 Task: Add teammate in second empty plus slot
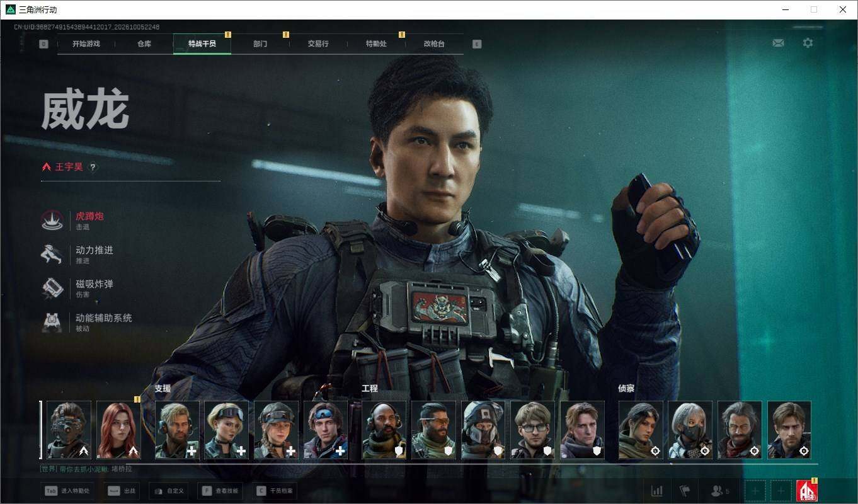(x=782, y=491)
